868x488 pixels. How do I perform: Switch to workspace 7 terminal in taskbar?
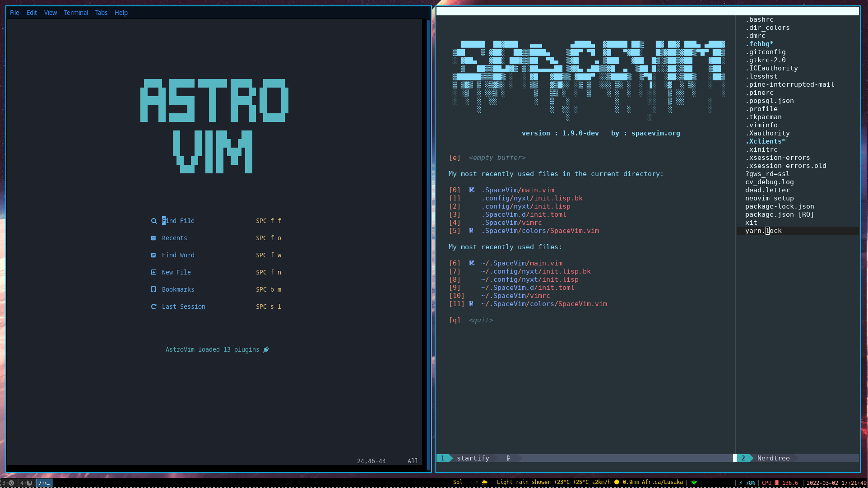pos(44,483)
